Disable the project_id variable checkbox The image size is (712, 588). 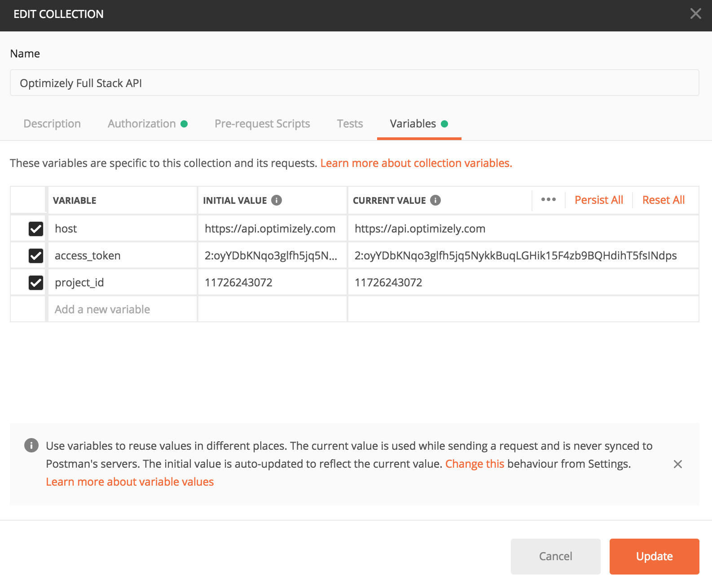click(x=36, y=283)
